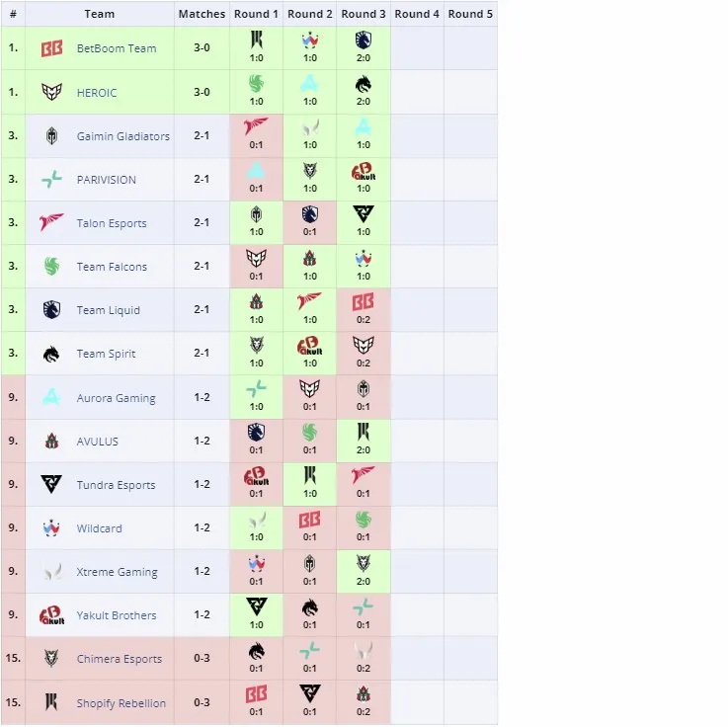This screenshot has height=727, width=728.
Task: Select the Xtreme Gaming team name
Action: point(117,572)
